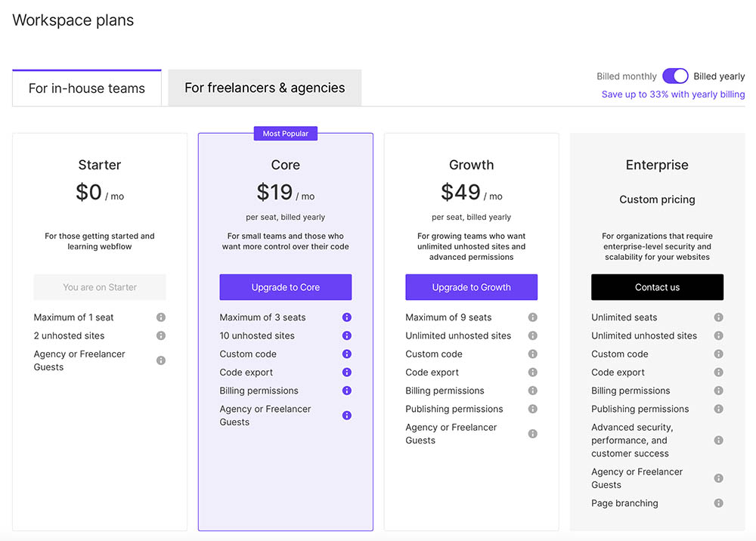Open info tooltip for Growth's "Publishing permissions"
Viewport: 756px width, 541px height.
click(533, 409)
